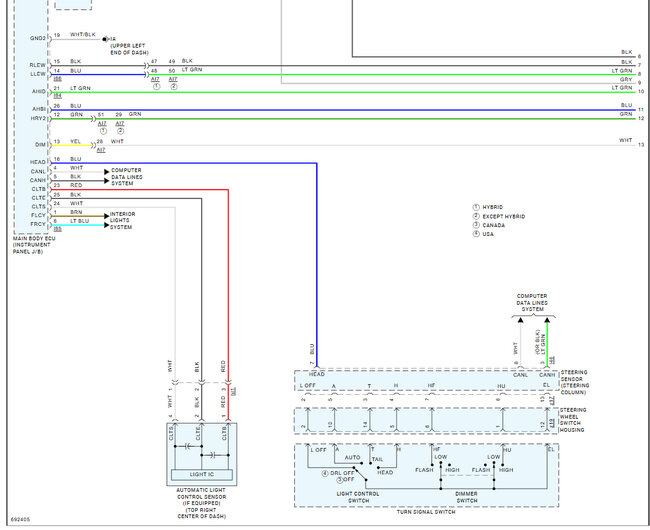Select the RED wire label at ECU pin 23
This screenshot has height=530, width=650.
tap(76, 185)
